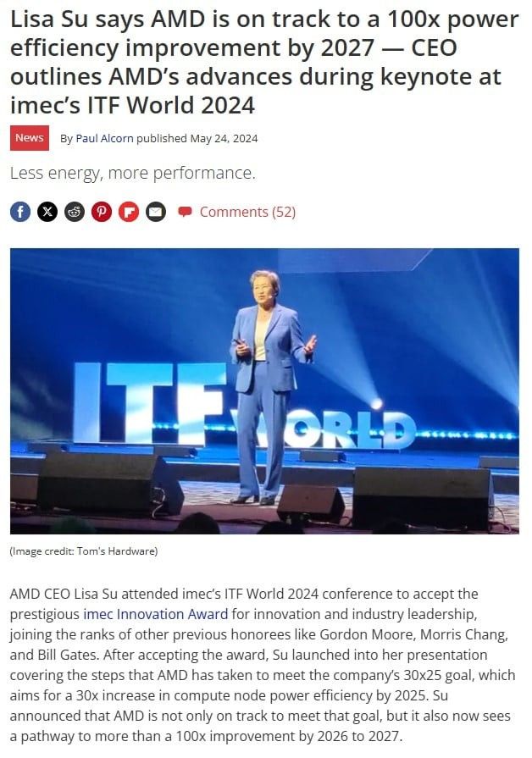Screen dimensions: 532x758
Task: Share the article on X
Action: (47, 212)
